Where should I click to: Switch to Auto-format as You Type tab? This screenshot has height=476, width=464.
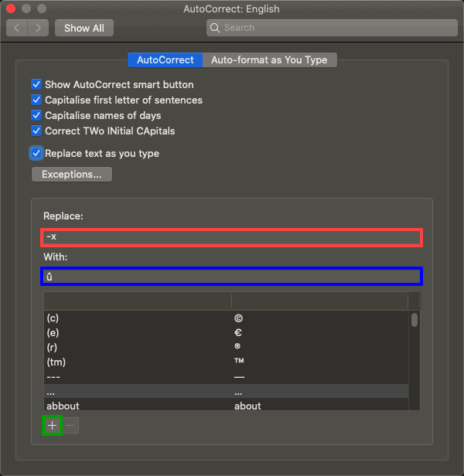[x=269, y=59]
